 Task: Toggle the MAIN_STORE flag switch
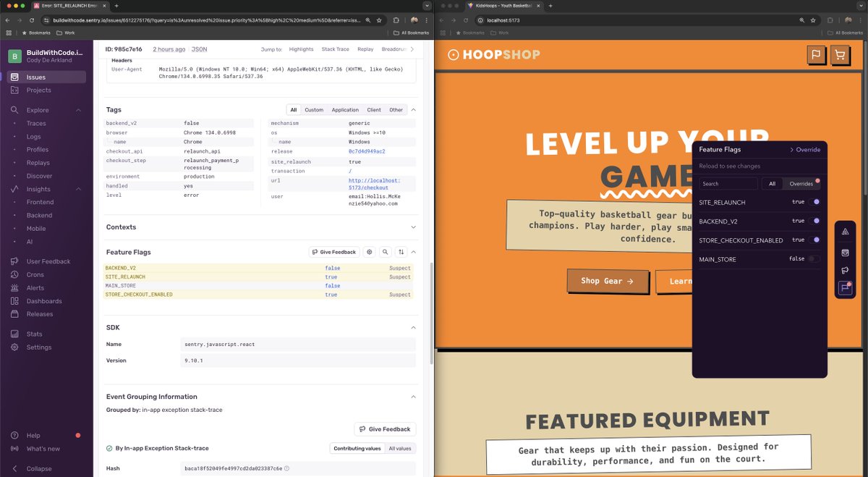(x=814, y=258)
